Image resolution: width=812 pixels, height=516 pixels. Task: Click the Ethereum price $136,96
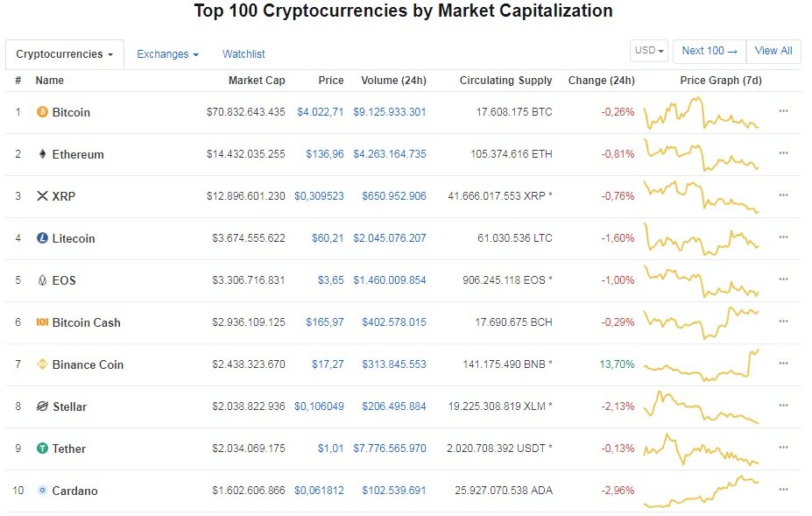(x=324, y=154)
